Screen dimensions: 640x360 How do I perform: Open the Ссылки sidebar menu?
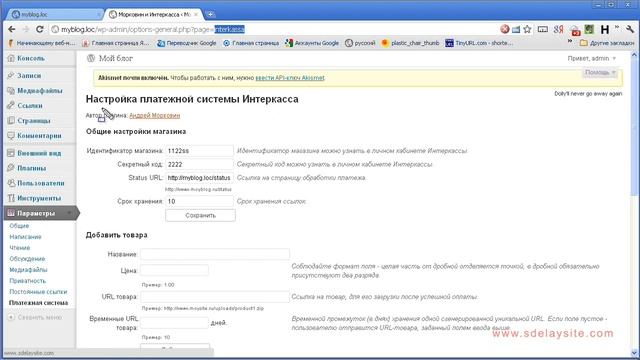(x=30, y=106)
